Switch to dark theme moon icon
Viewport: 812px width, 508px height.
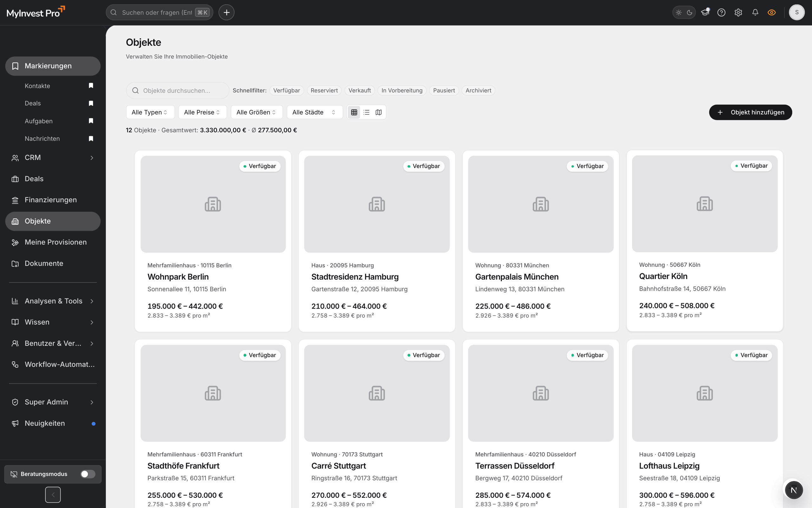coord(690,12)
